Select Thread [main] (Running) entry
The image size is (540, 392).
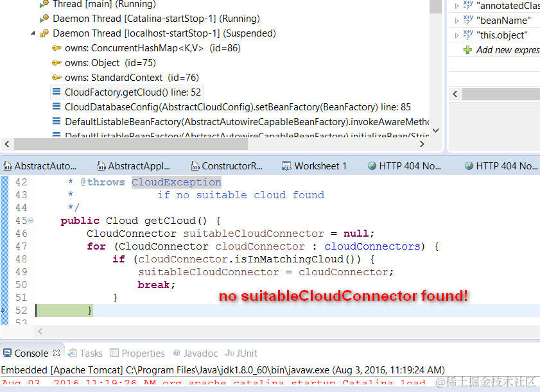[x=104, y=4]
